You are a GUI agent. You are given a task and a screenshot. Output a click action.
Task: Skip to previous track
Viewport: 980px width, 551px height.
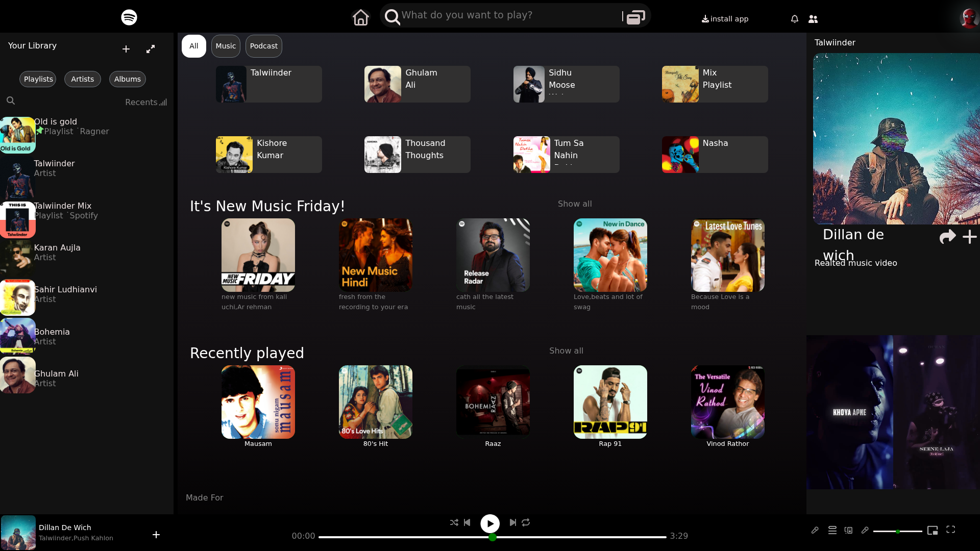467,522
